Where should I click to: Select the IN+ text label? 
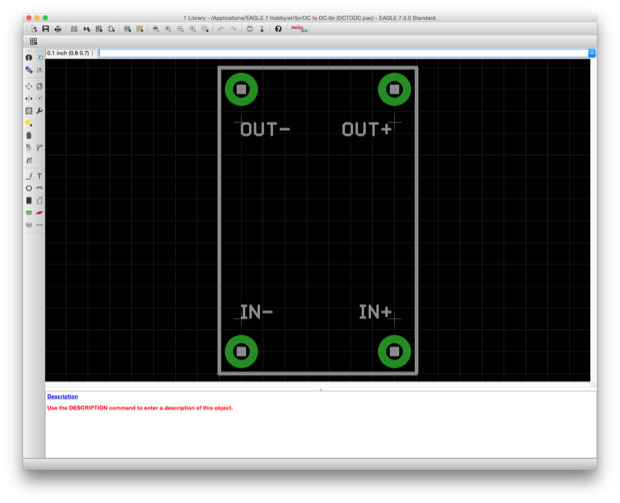(x=375, y=312)
